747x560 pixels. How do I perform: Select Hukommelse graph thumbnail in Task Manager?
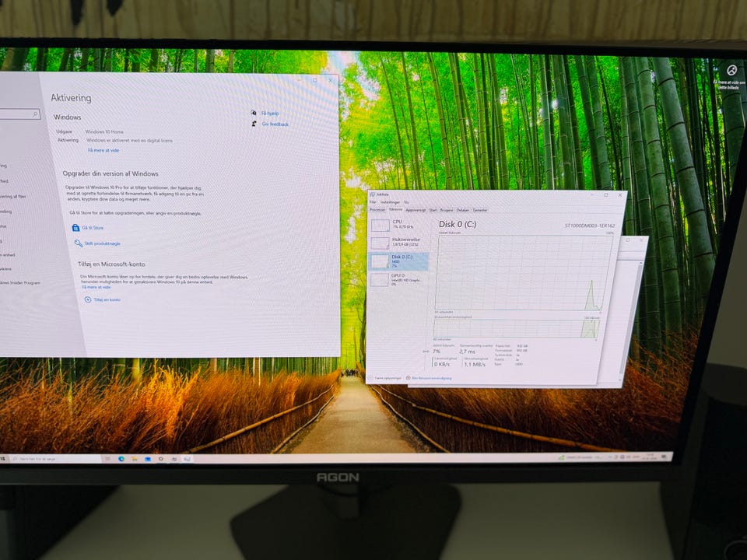(381, 243)
